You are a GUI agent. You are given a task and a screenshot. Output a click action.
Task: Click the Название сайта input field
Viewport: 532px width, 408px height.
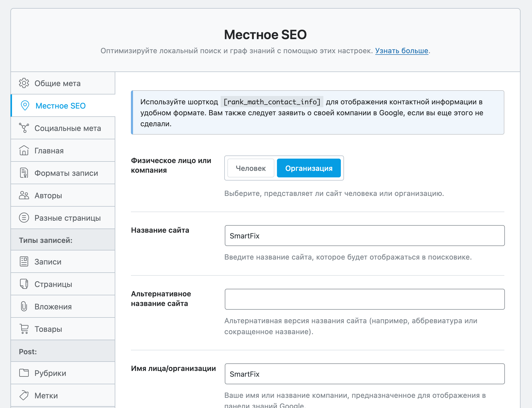(365, 236)
